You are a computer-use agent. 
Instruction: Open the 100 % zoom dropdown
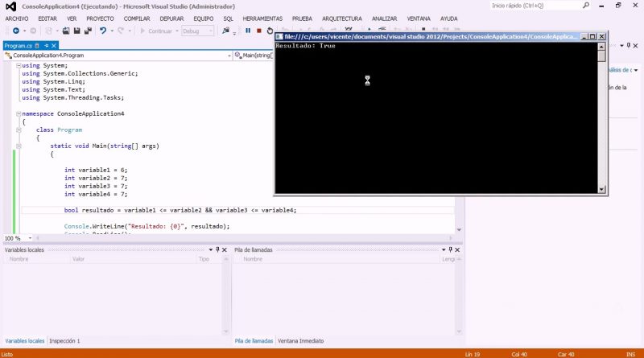pyautogui.click(x=30, y=238)
